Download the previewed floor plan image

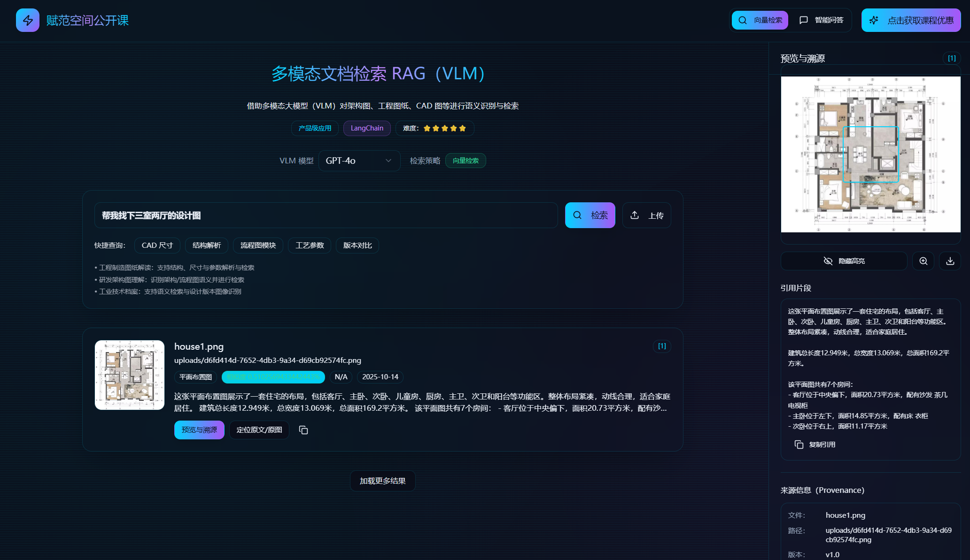[950, 261]
